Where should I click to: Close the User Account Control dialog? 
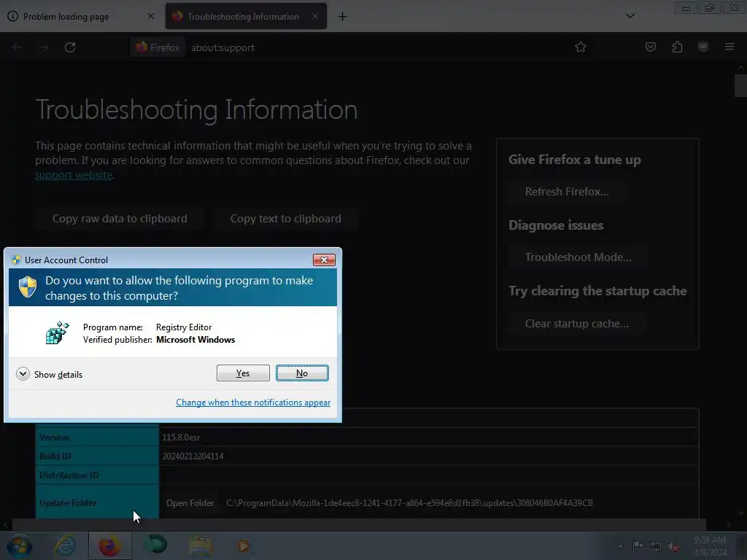tap(324, 260)
